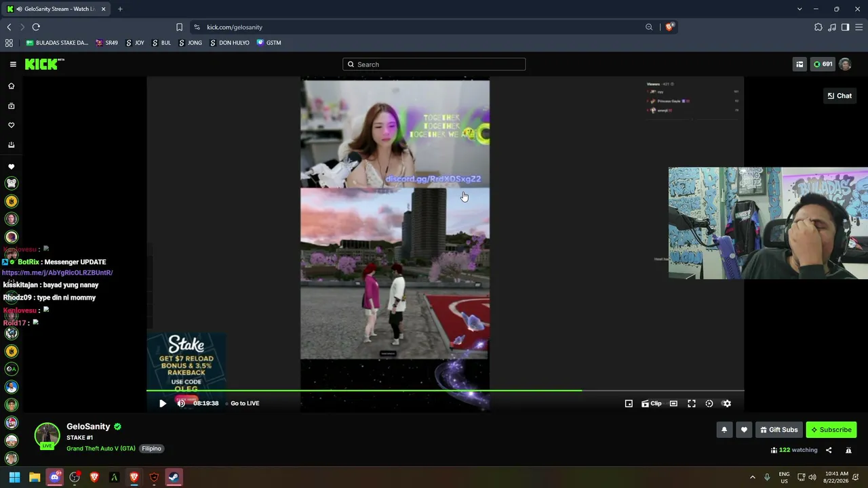The width and height of the screenshot is (868, 488).
Task: Open GeloSanity's profile avatar
Action: click(x=47, y=436)
